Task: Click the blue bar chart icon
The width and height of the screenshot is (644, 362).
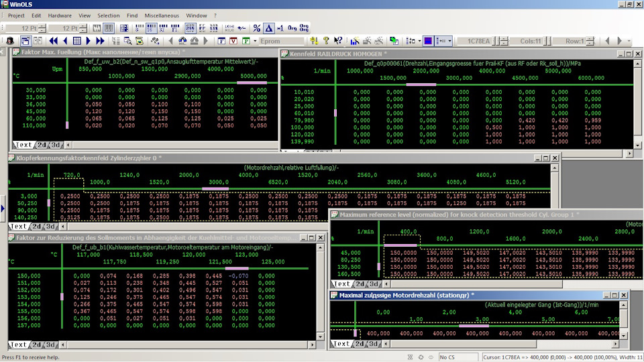Action: 354,41
